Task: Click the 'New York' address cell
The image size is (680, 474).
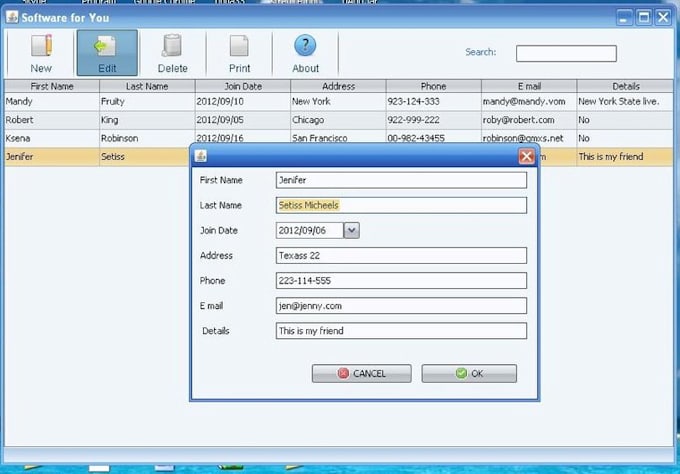Action: click(338, 101)
